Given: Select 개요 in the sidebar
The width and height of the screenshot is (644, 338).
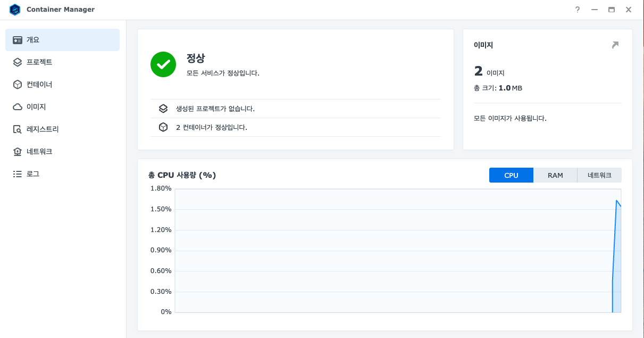Looking at the screenshot, I should (x=62, y=40).
